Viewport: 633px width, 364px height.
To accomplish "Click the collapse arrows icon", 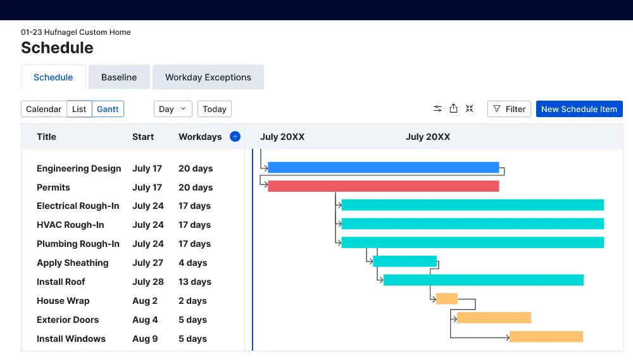I will click(469, 108).
